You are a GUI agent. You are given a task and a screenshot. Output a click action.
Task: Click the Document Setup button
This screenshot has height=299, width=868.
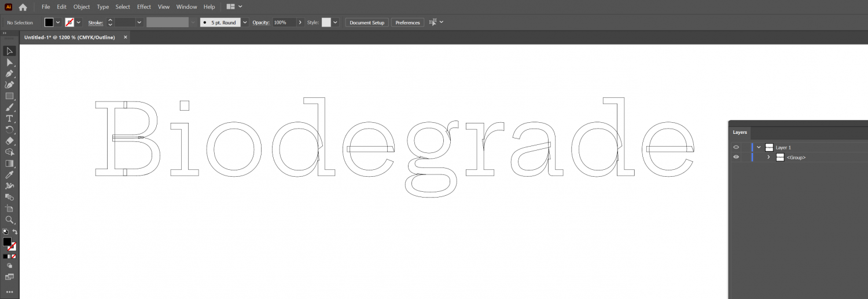tap(367, 23)
